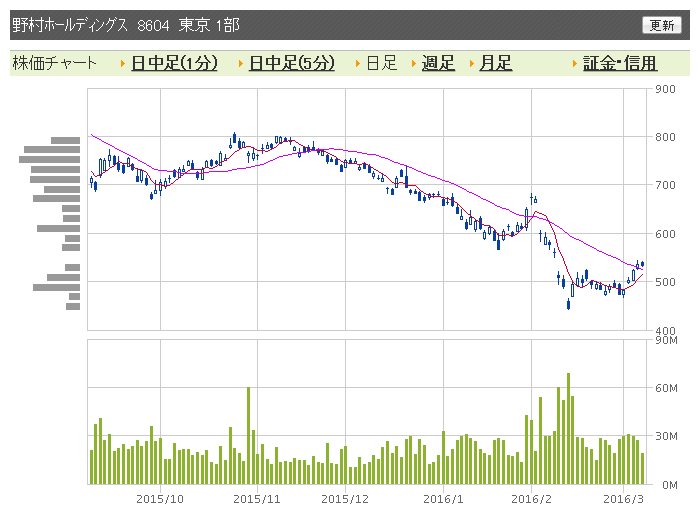Image resolution: width=698 pixels, height=532 pixels.
Task: Click the 更新 refresh button
Action: [x=661, y=25]
